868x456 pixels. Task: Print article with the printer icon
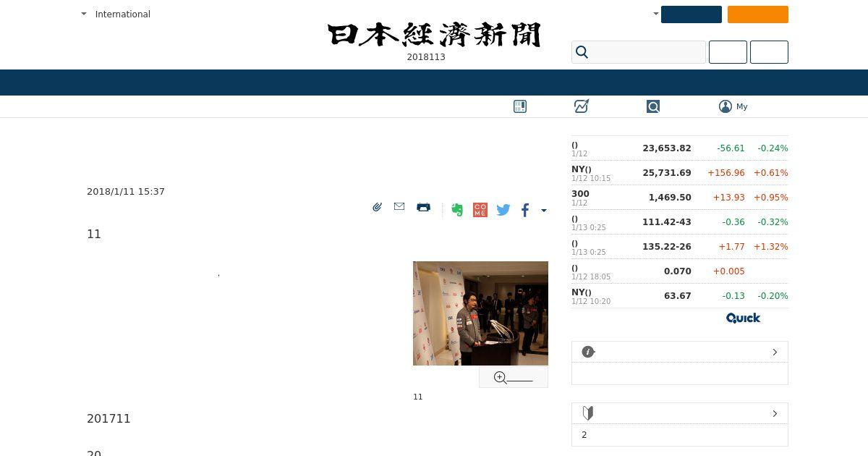click(423, 207)
